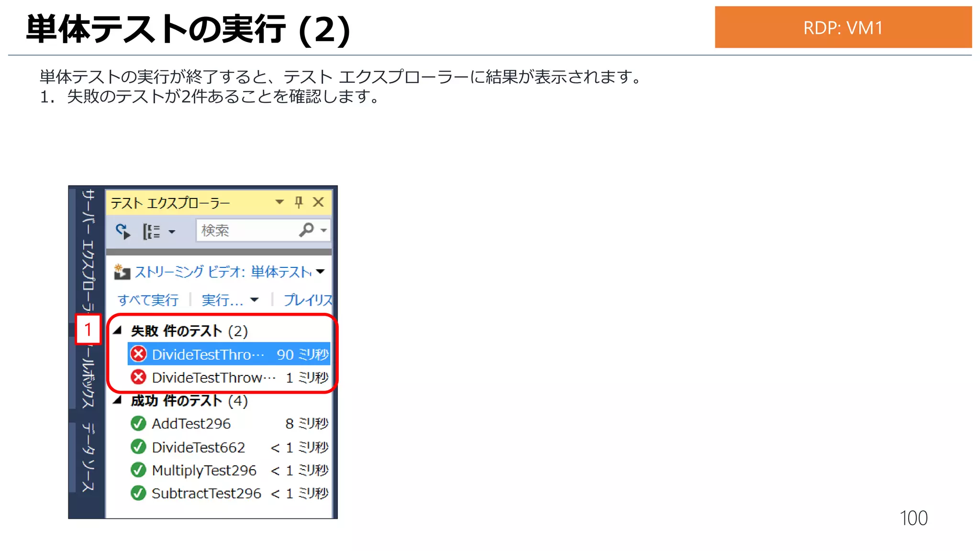Click the プレイリスト link
The width and height of the screenshot is (980, 551).
pos(308,300)
